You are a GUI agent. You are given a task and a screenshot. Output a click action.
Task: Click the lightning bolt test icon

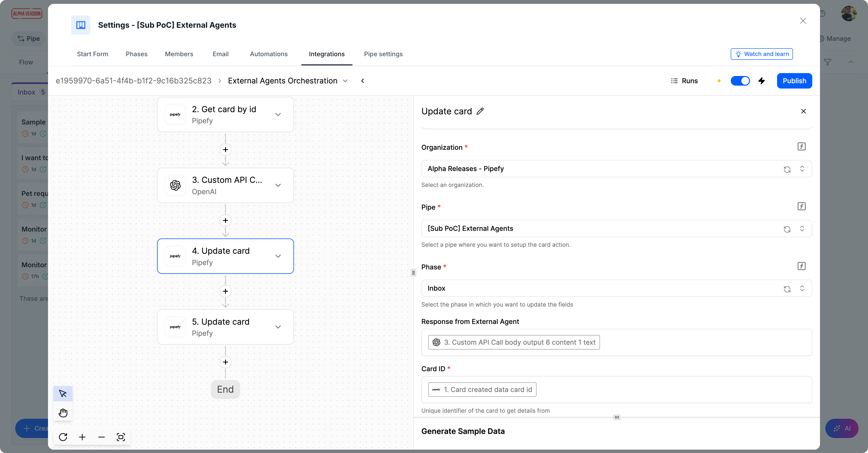point(762,81)
